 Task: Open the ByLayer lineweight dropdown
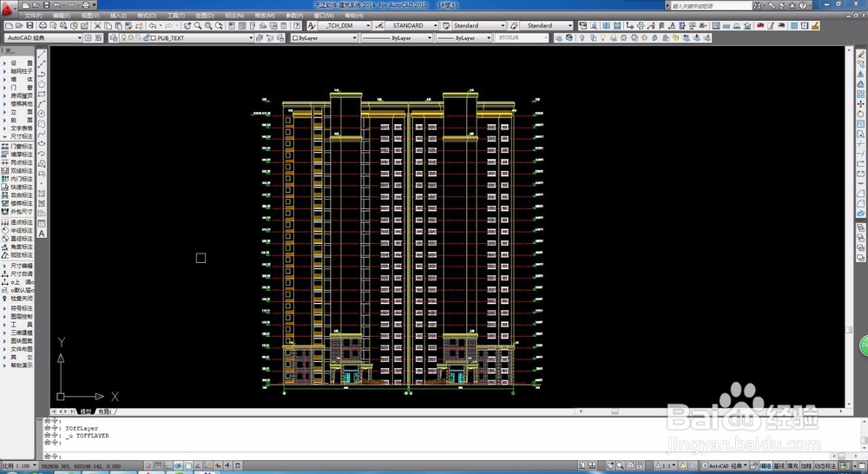click(464, 37)
